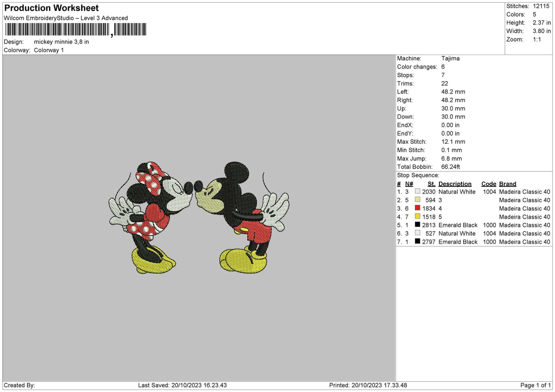Click the 'Right:' label
This screenshot has height=392, width=555.
tap(405, 100)
